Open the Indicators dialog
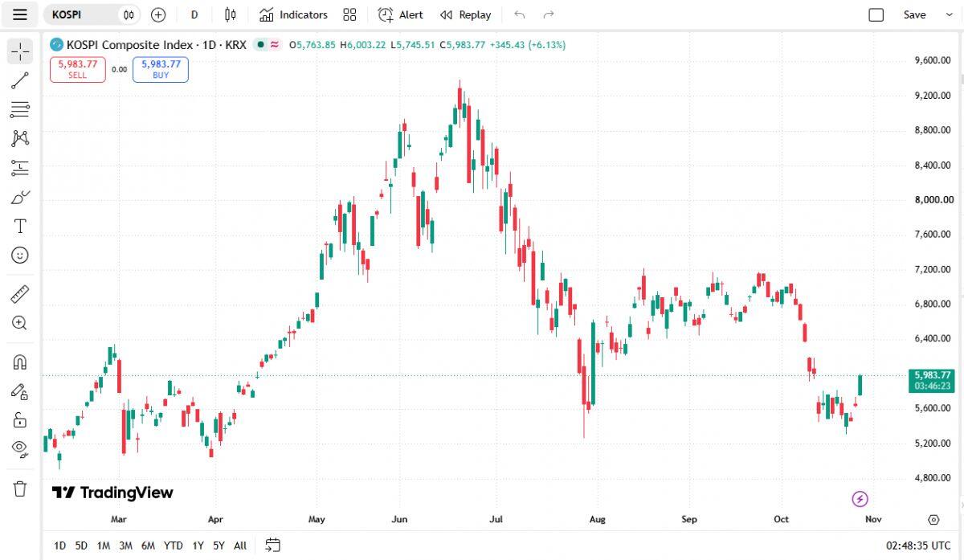 click(x=293, y=14)
